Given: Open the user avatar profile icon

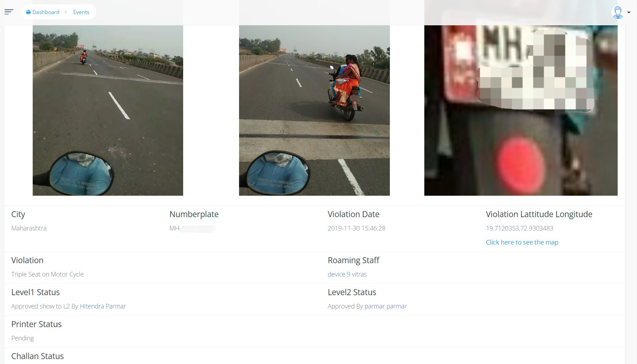Looking at the screenshot, I should (x=617, y=12).
